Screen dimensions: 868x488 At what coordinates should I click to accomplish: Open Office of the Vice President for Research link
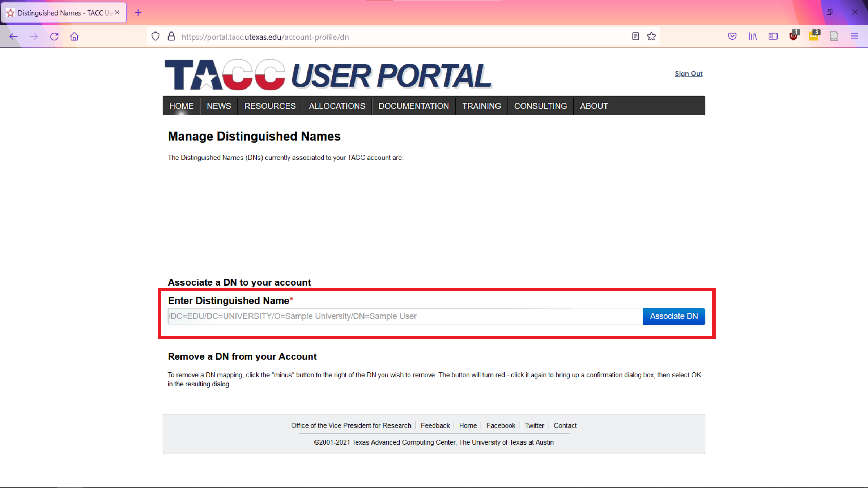(351, 425)
